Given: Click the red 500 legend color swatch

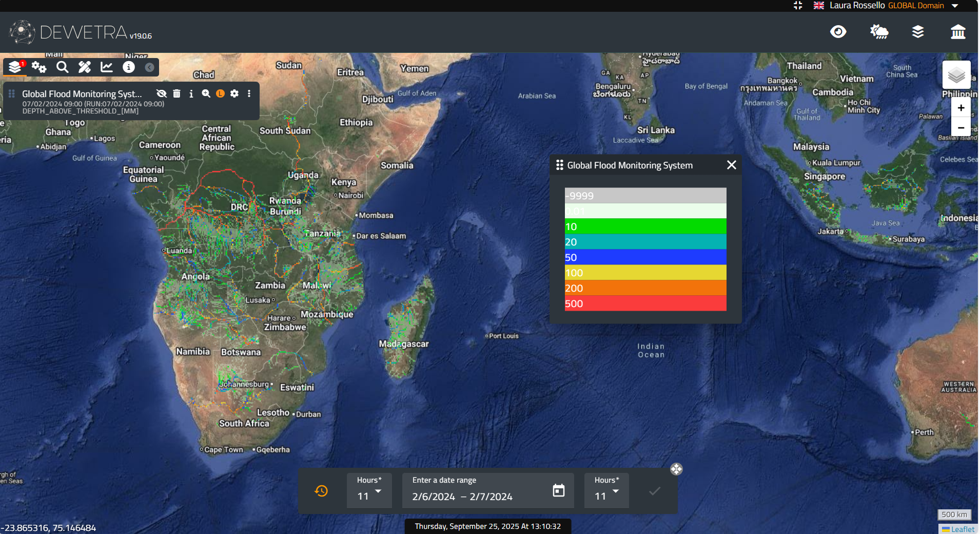Looking at the screenshot, I should tap(645, 303).
